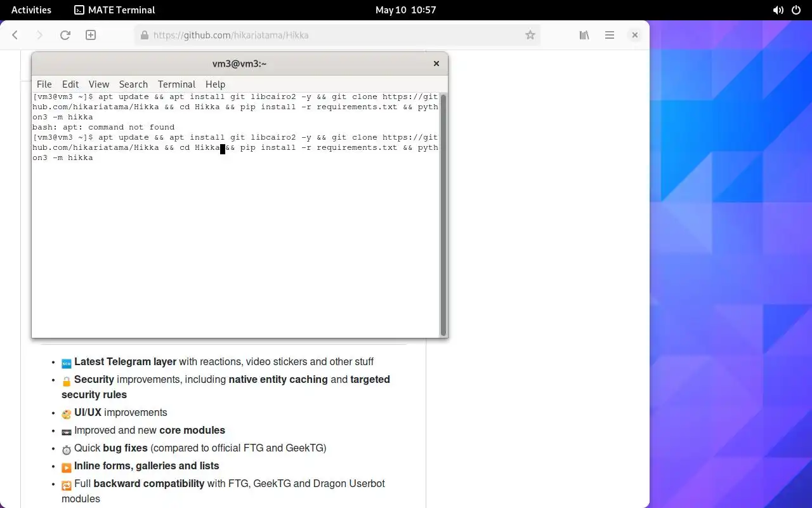Screen dimensions: 812x508
Task: Open the browser library icon
Action: 584,36
